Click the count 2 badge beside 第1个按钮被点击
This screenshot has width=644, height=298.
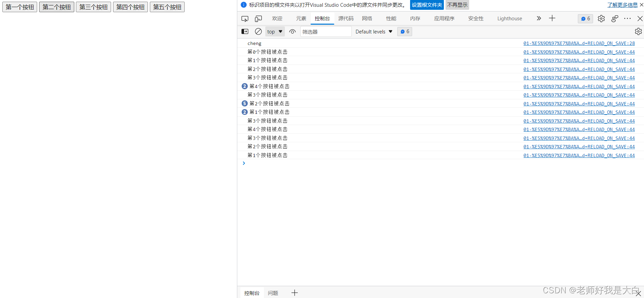pos(245,112)
